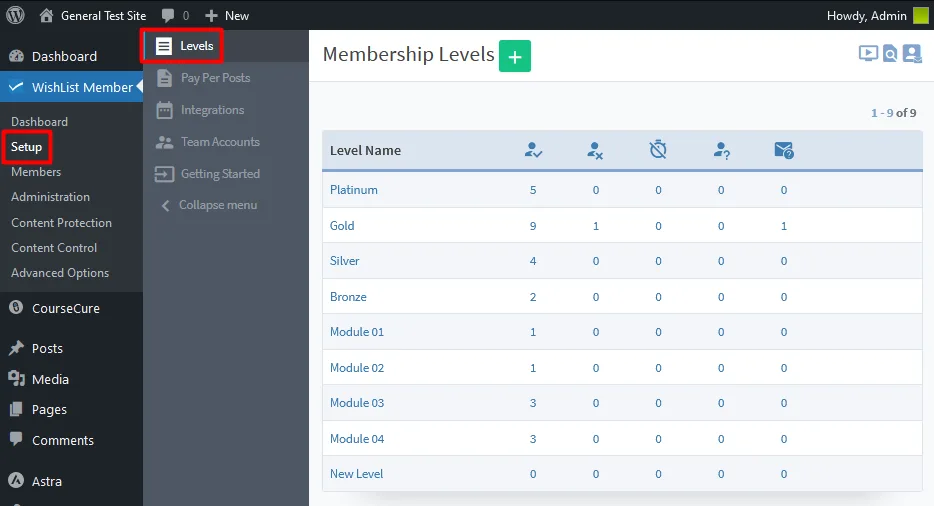Open the Astra theme menu
This screenshot has width=934, height=506.
click(x=46, y=481)
